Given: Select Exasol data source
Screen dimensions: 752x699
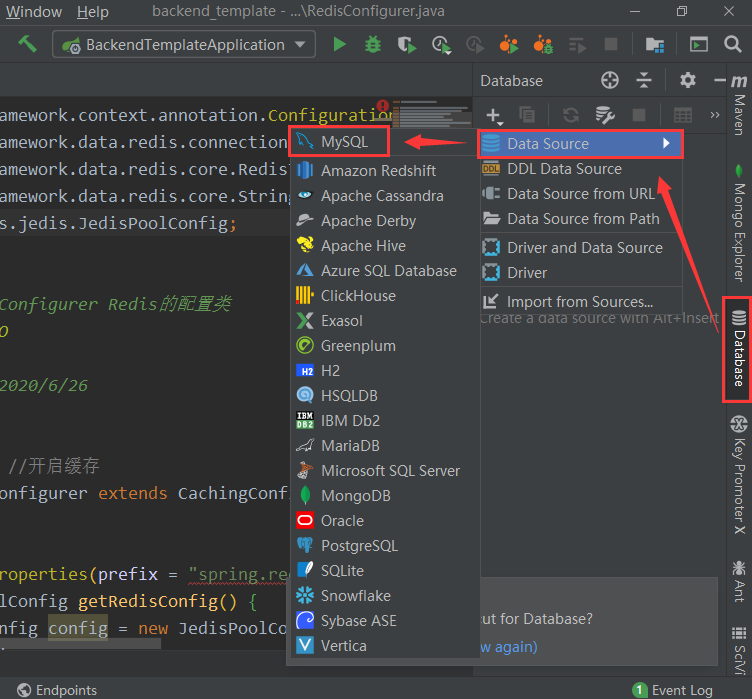Looking at the screenshot, I should 385,320.
